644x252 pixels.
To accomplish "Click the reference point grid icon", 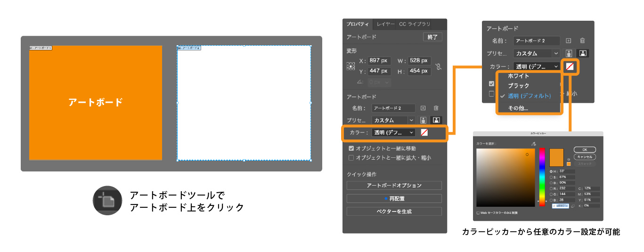I will point(351,66).
